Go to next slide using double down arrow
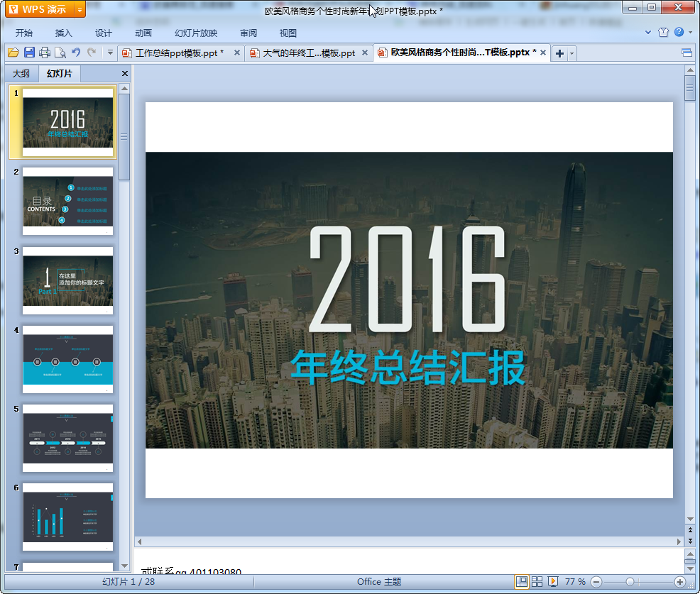This screenshot has width=700, height=594. (690, 541)
